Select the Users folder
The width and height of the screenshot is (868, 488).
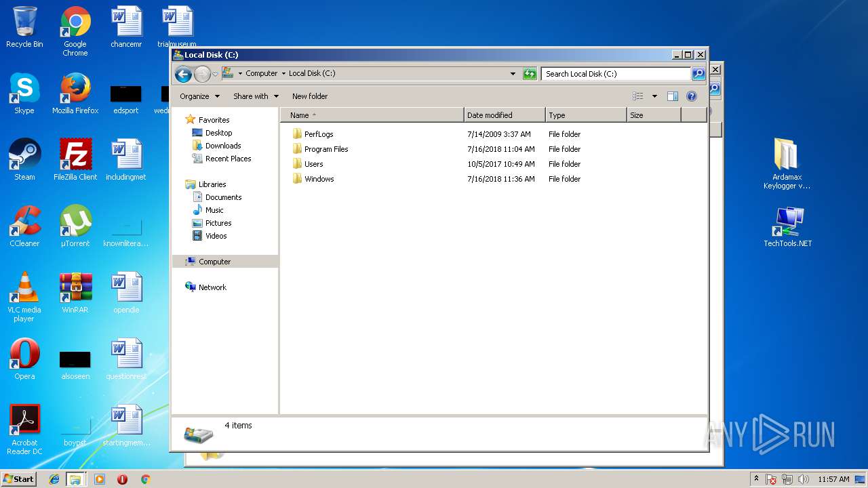coord(307,164)
